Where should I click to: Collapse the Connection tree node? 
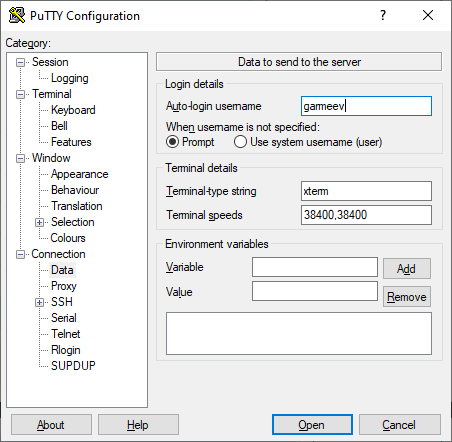click(x=21, y=254)
